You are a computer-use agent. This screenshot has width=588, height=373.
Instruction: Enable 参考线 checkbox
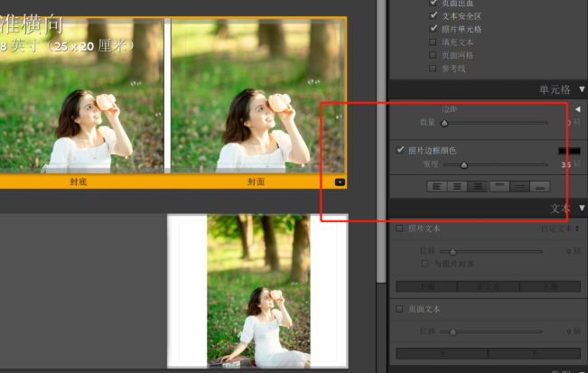click(x=433, y=69)
